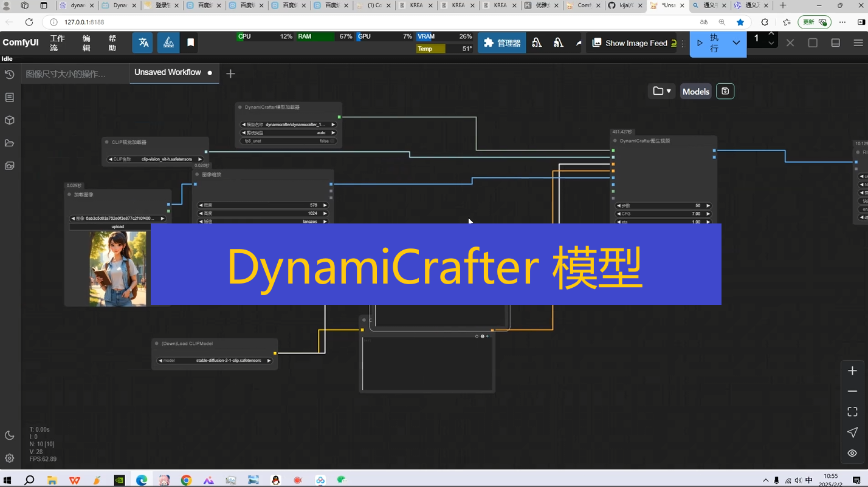Open stable-diffusion-2-1-clip.safetensors model combo

point(215,361)
